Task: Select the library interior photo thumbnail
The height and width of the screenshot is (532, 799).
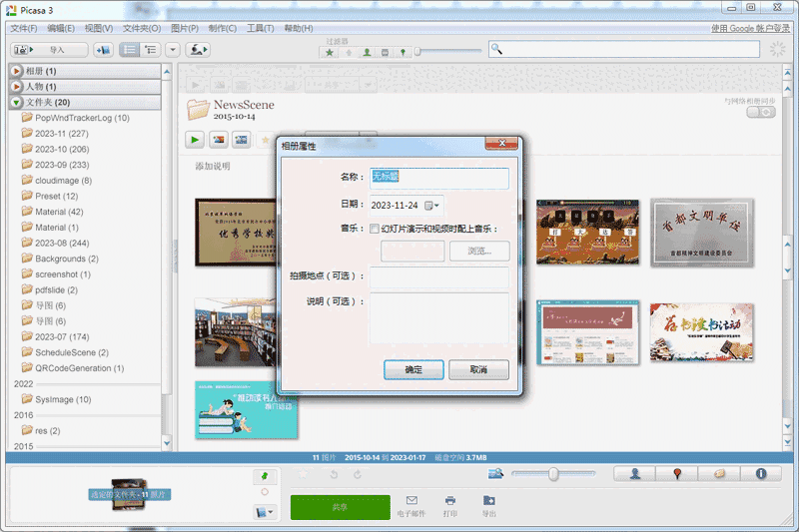Action: 236,332
